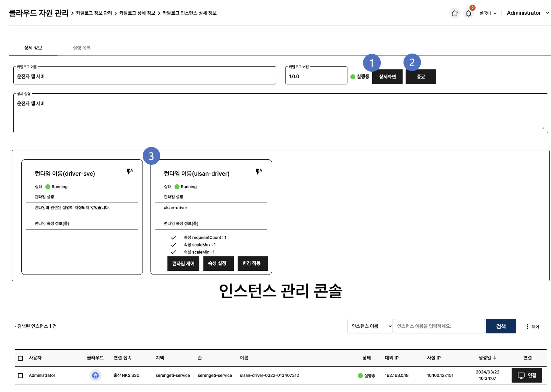The height and width of the screenshot is (392, 551).
Task: Click the home icon in header
Action: (455, 13)
